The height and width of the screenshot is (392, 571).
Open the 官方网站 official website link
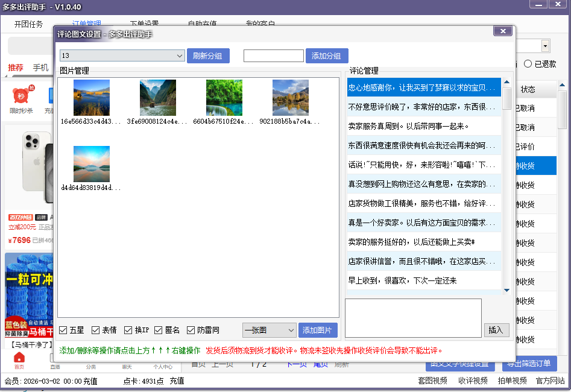(x=550, y=381)
